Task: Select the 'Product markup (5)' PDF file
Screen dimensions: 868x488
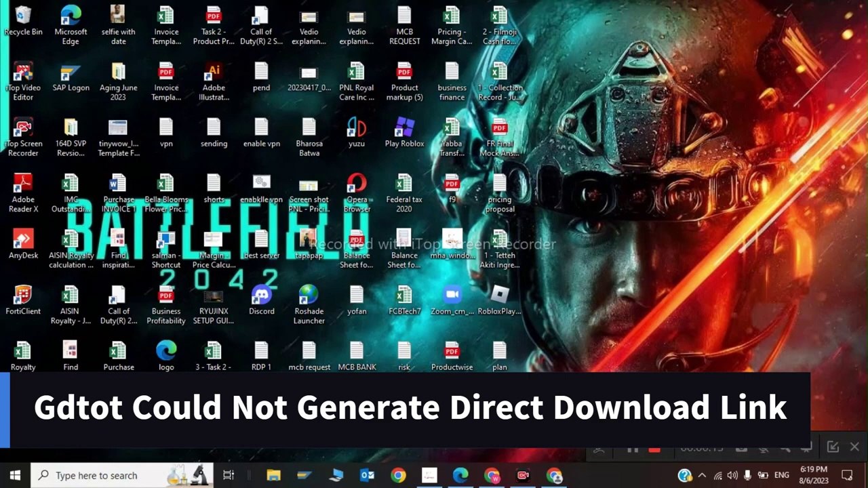Action: 404,81
